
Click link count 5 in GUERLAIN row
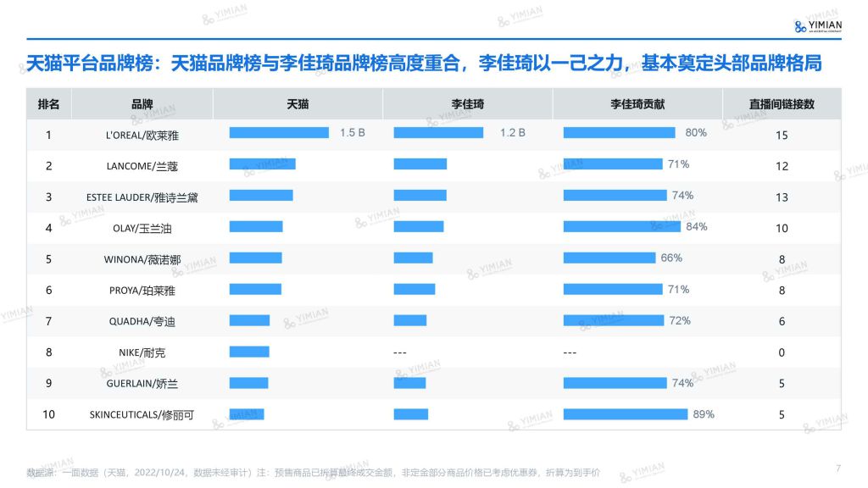click(x=782, y=384)
